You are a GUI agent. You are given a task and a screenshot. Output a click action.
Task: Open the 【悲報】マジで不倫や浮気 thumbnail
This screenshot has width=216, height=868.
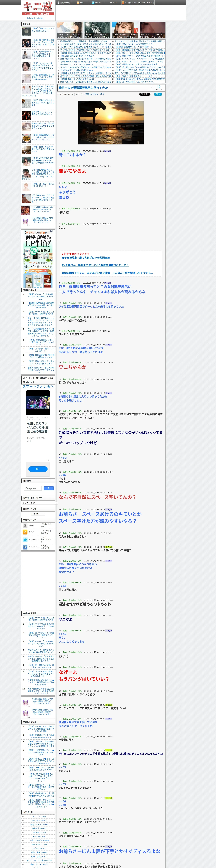coord(97,30)
